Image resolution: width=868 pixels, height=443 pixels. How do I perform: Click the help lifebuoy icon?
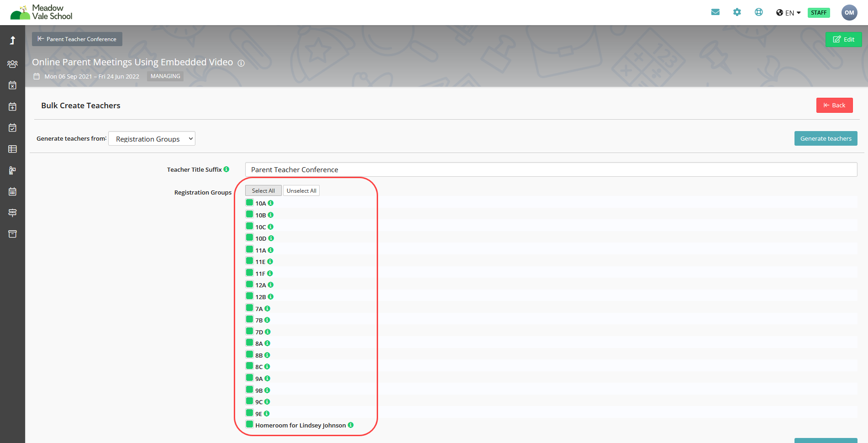758,12
